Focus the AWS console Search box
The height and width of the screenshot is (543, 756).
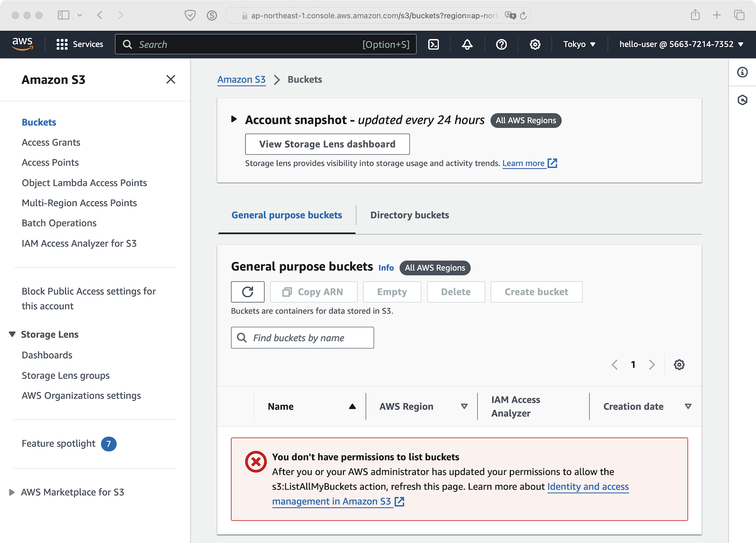(x=266, y=44)
